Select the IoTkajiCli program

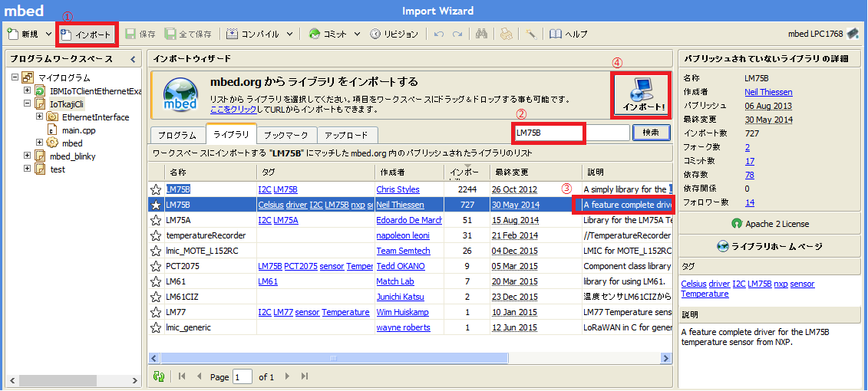coord(67,103)
